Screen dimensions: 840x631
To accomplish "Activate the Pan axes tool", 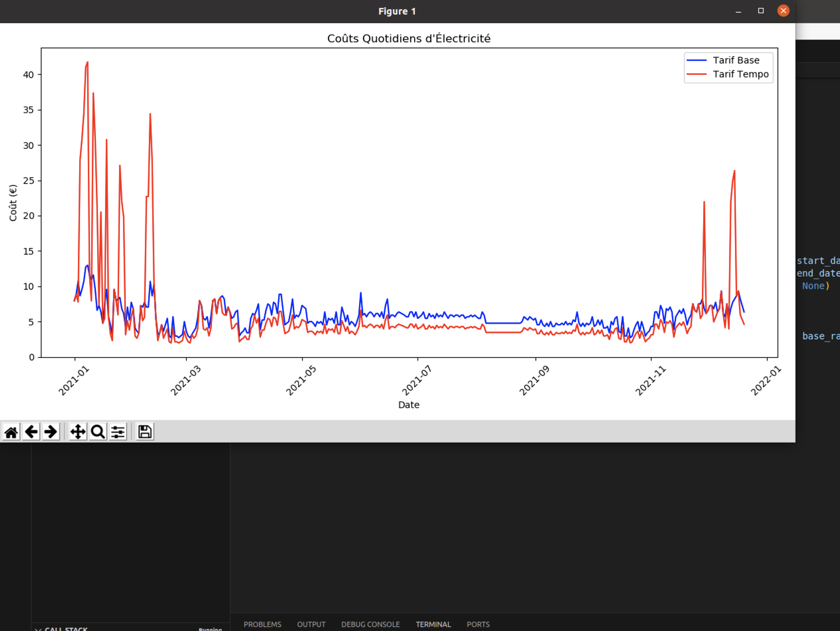I will click(78, 432).
